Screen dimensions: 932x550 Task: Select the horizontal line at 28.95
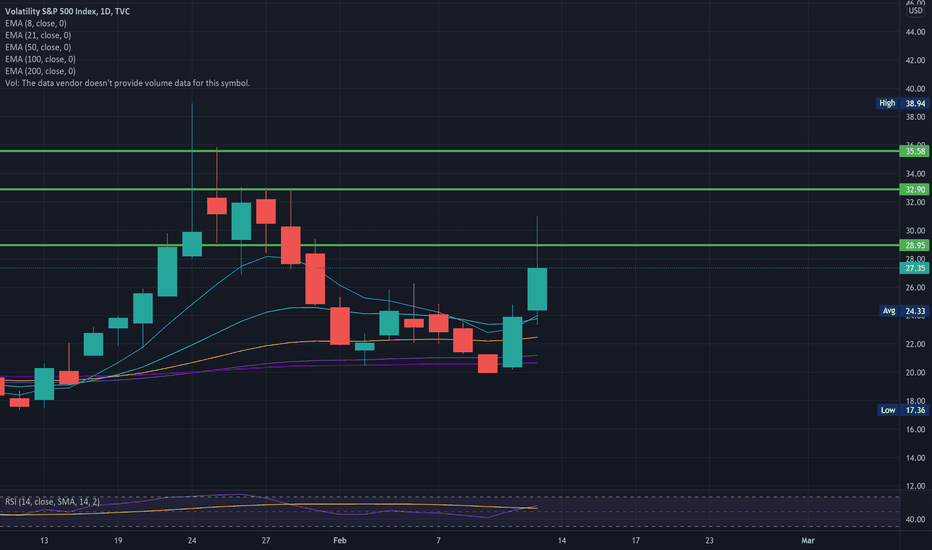pos(449,245)
